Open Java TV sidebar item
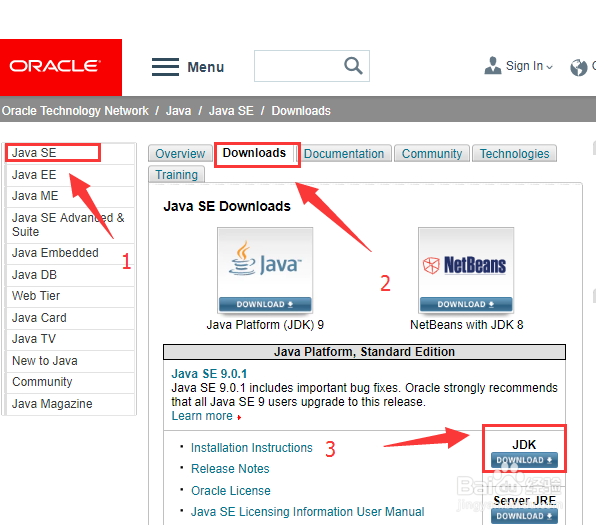 (70, 339)
